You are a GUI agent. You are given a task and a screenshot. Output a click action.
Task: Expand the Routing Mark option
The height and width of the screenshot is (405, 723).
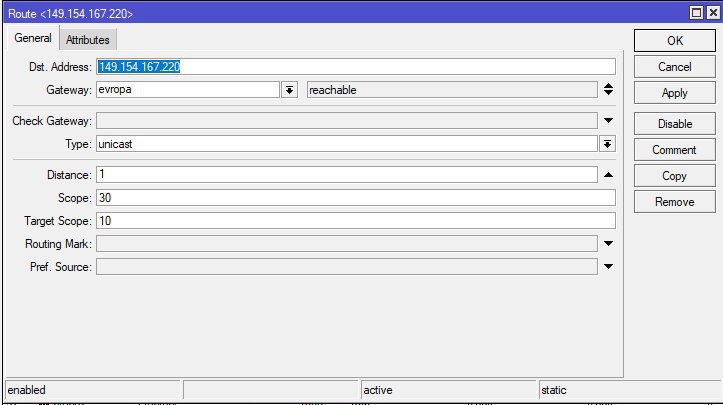[x=608, y=244]
